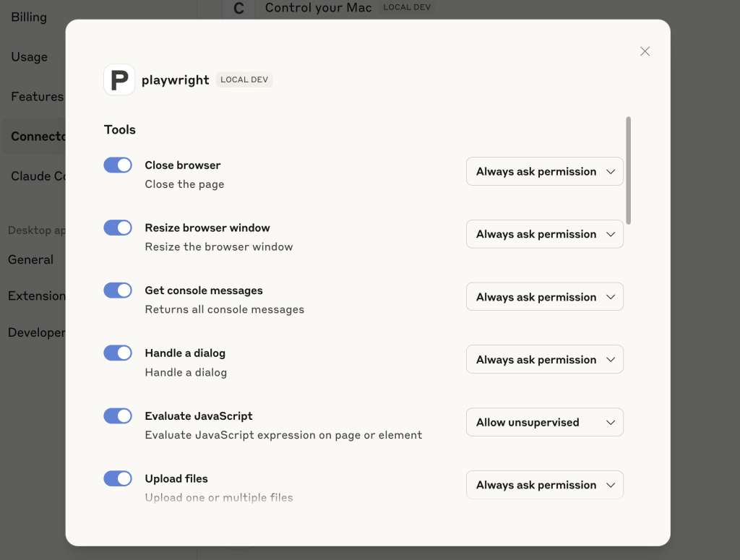Select General under Desktop app settings
The image size is (740, 560).
(x=30, y=260)
